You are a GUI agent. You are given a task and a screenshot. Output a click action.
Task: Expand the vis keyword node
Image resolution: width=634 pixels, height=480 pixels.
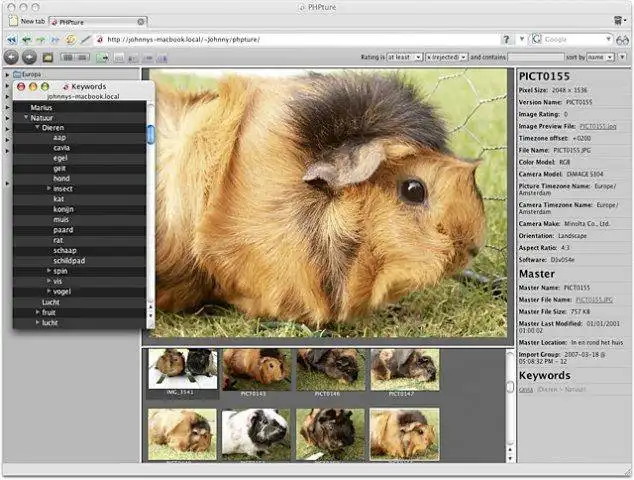49,281
